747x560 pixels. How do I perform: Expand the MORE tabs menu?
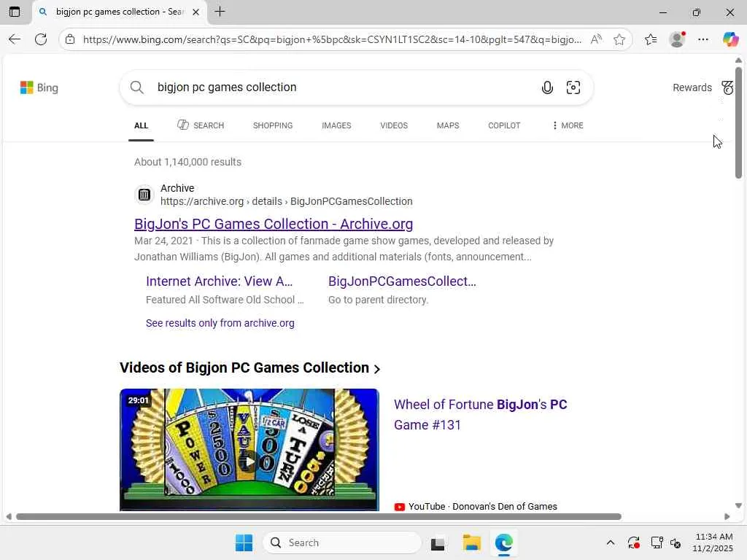tap(568, 125)
